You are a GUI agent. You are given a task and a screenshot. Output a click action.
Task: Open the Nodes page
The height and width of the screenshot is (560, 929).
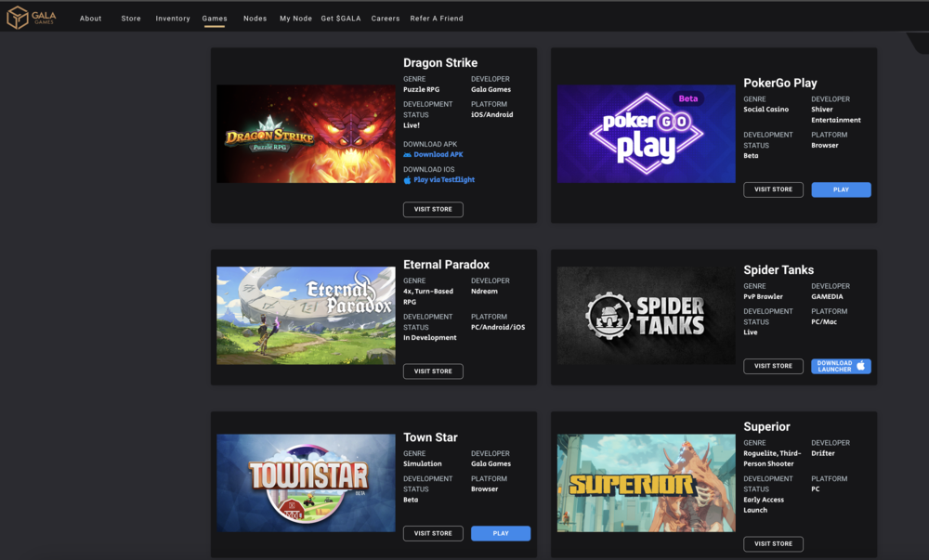(255, 19)
